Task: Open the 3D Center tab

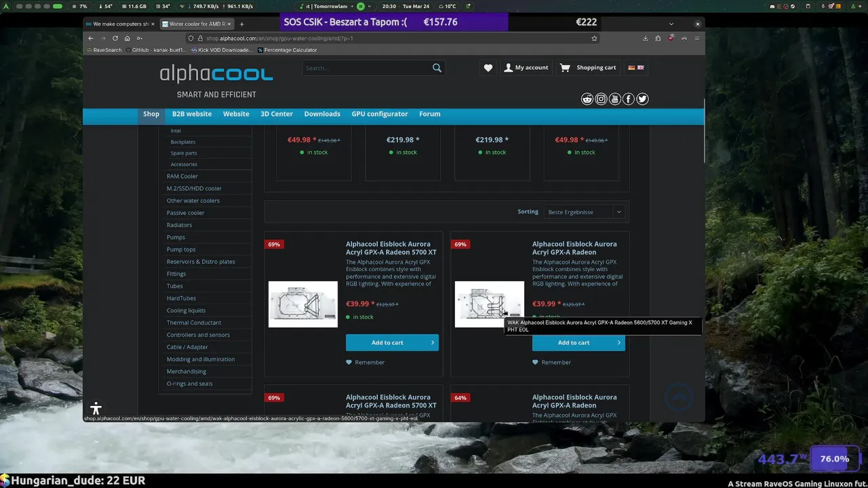Action: click(277, 114)
